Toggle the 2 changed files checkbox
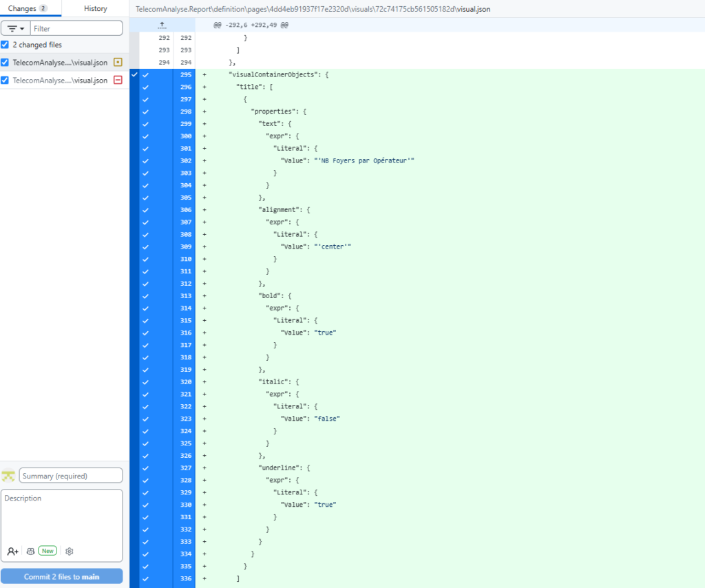 click(5, 45)
